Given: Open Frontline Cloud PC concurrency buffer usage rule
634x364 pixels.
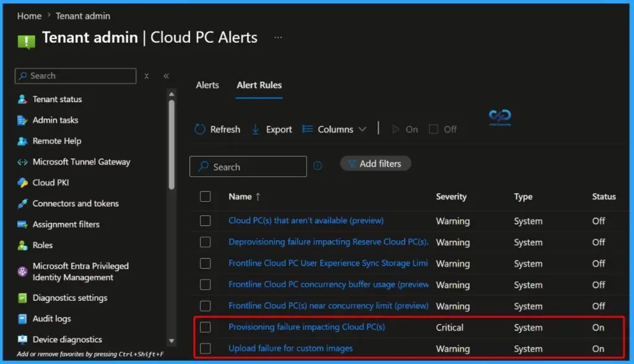Looking at the screenshot, I should coord(328,284).
